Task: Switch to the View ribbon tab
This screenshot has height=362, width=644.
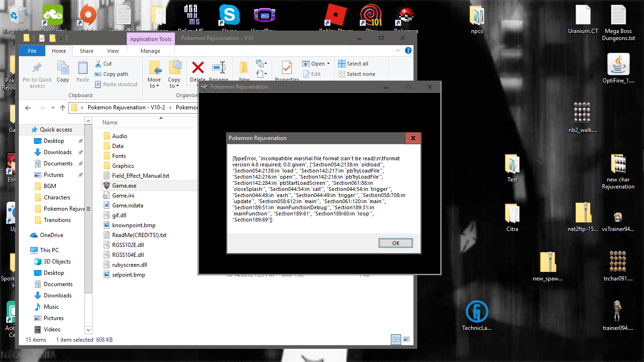Action: pyautogui.click(x=113, y=51)
